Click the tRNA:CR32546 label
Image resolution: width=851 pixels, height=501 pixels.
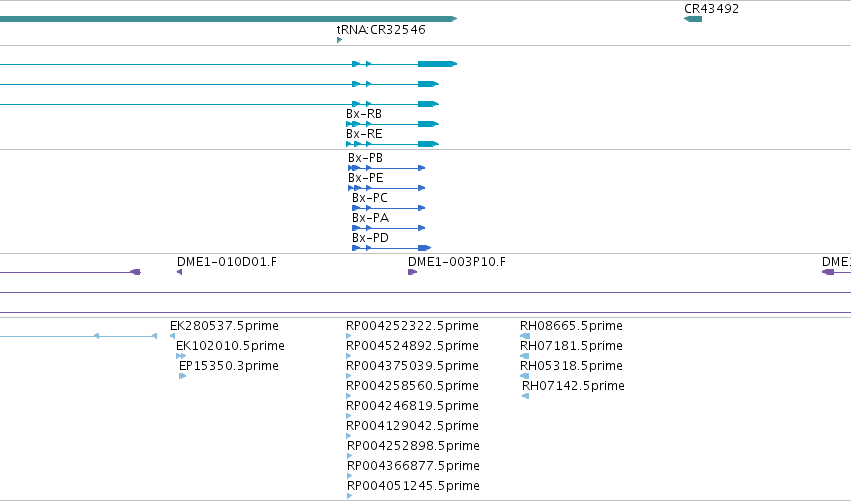tap(381, 30)
